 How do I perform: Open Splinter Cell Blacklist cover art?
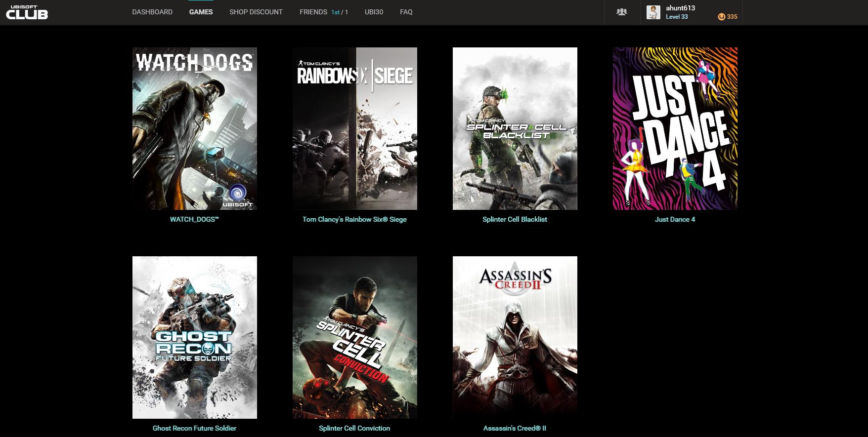point(515,128)
